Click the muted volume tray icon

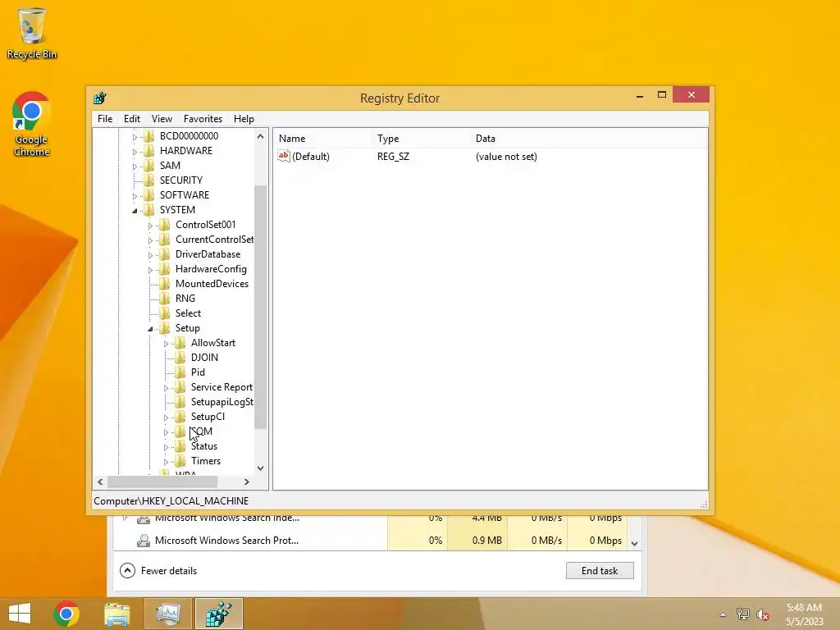click(x=762, y=614)
